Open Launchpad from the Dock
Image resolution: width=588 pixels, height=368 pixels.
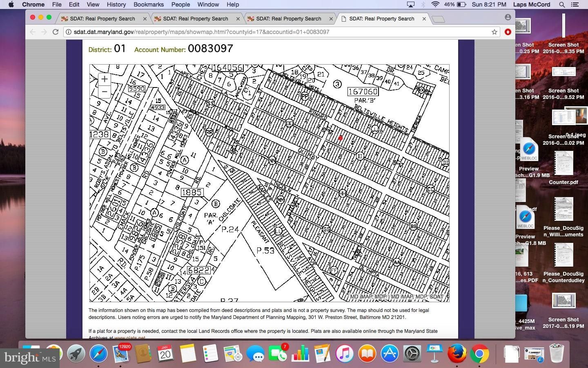(76, 353)
